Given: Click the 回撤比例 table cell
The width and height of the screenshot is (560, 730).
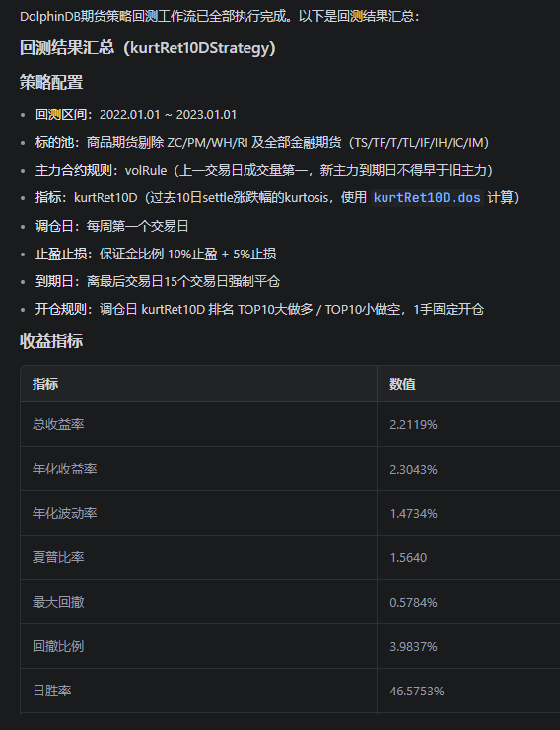Looking at the screenshot, I should (x=198, y=646).
